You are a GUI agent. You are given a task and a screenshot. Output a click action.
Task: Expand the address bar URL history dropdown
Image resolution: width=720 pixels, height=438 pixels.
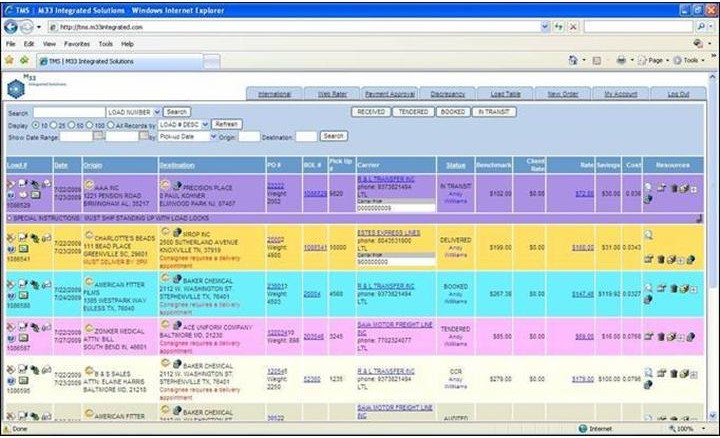545,27
